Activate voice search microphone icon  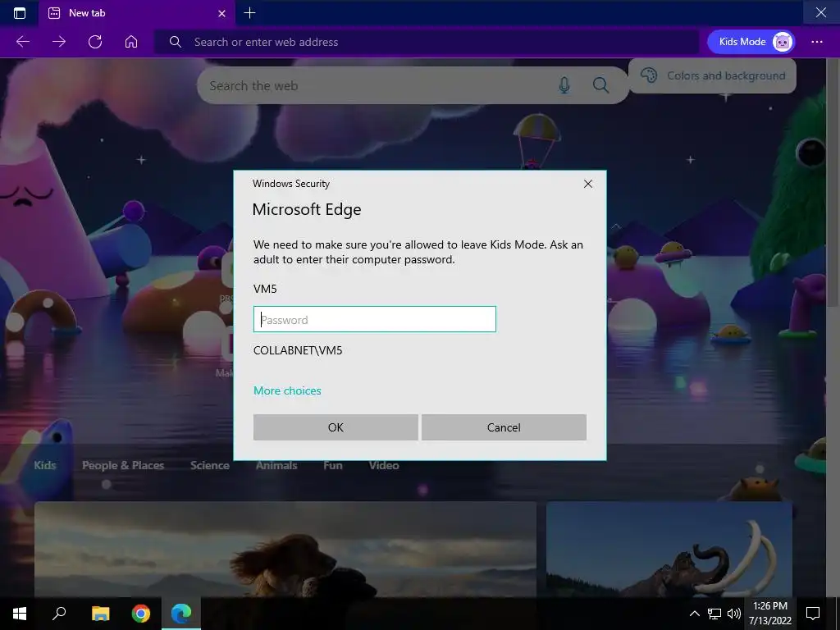pos(564,85)
